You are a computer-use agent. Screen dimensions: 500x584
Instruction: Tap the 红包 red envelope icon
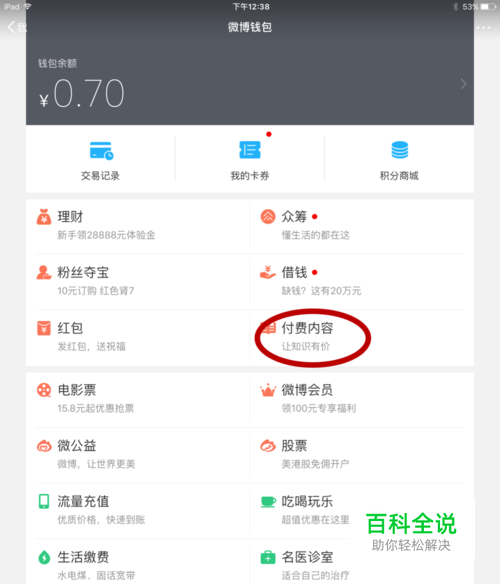pos(44,328)
